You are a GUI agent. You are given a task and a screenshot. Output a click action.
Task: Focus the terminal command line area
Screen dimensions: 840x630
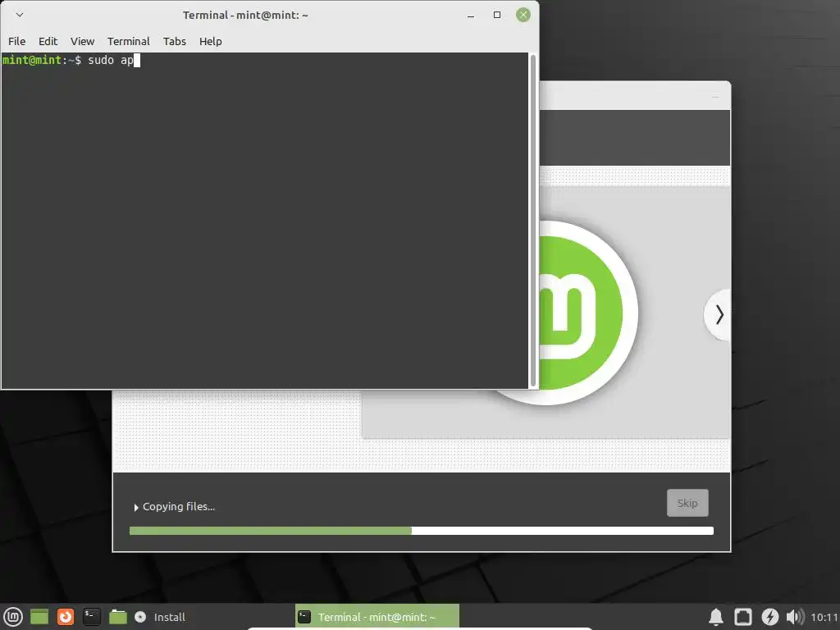tap(265, 220)
